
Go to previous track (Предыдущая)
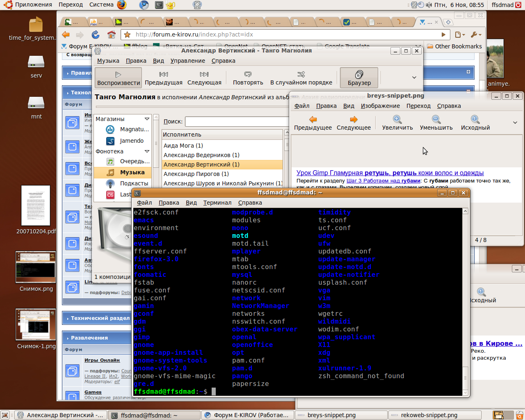click(x=163, y=78)
